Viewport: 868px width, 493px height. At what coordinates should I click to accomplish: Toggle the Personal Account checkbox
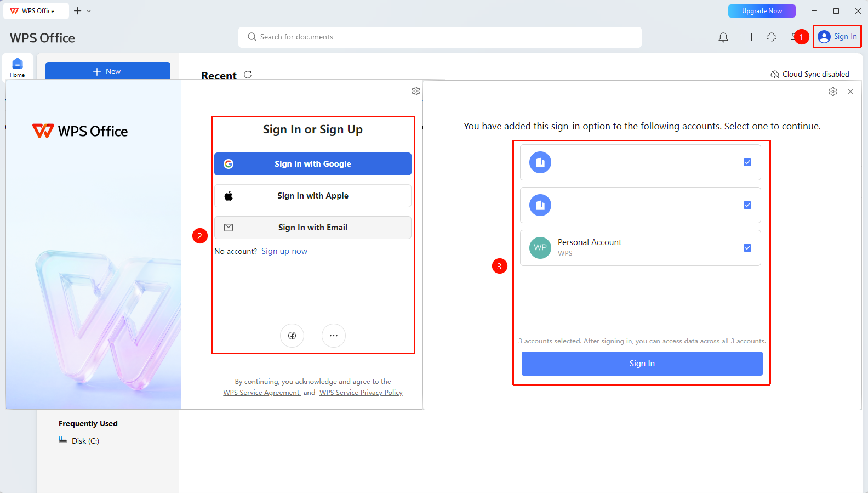pos(747,248)
